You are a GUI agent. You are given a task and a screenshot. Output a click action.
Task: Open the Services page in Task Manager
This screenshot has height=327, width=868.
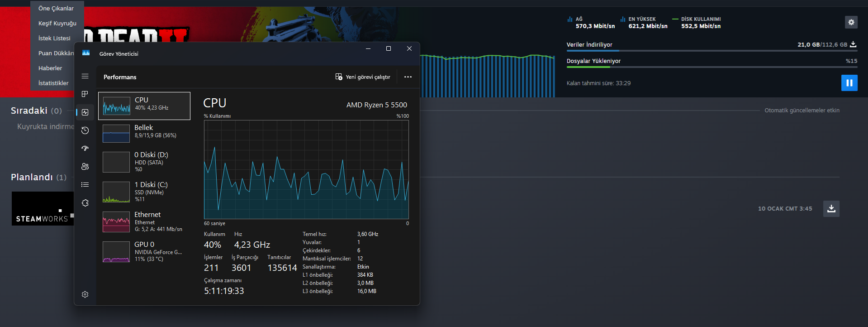point(85,203)
